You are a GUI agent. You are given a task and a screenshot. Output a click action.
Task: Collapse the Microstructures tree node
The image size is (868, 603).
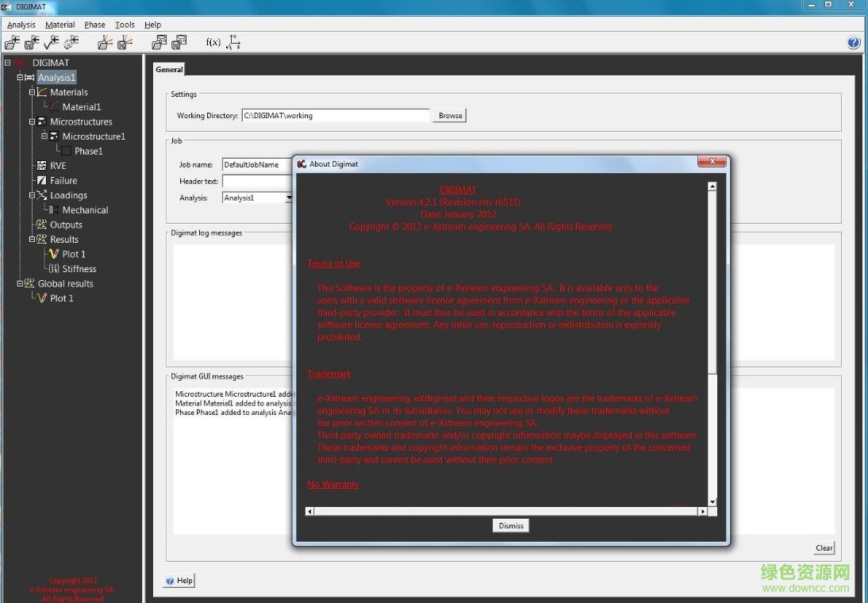tap(32, 121)
